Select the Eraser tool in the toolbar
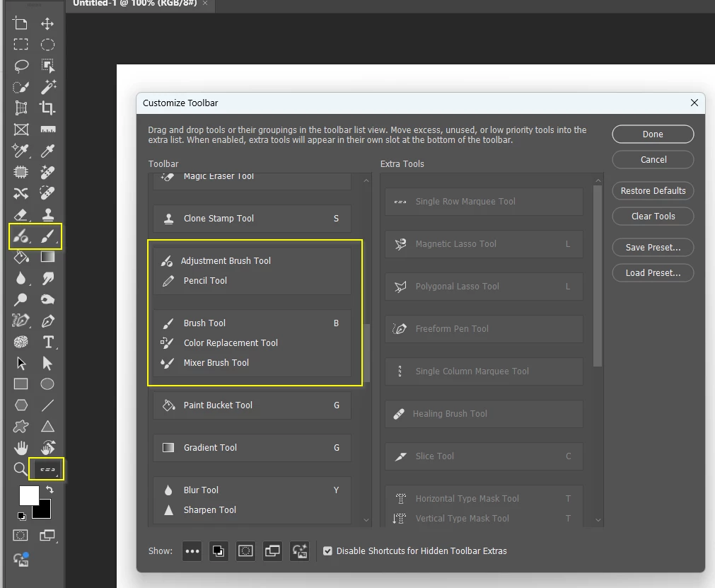This screenshot has width=715, height=588. coord(21,214)
